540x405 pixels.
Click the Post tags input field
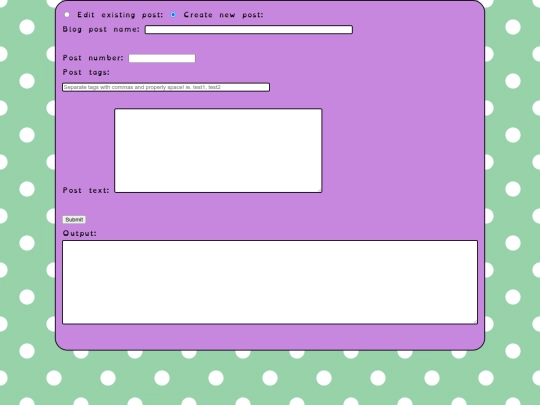point(166,87)
